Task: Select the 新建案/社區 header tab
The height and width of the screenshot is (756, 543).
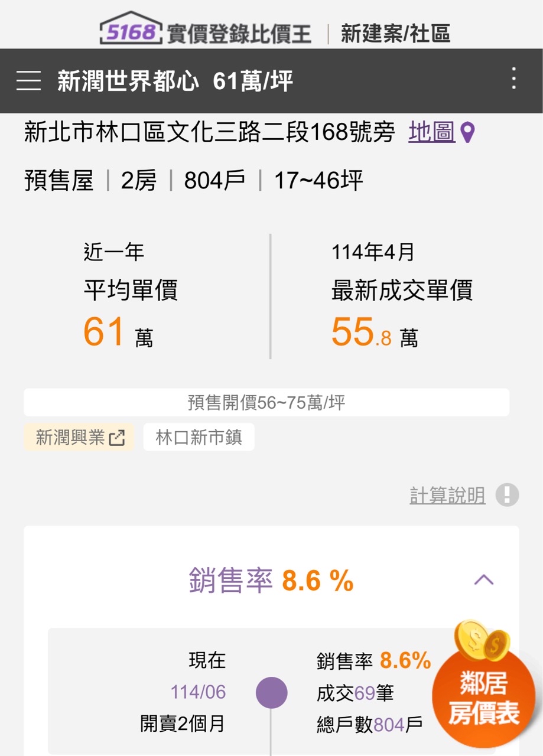Action: [395, 34]
